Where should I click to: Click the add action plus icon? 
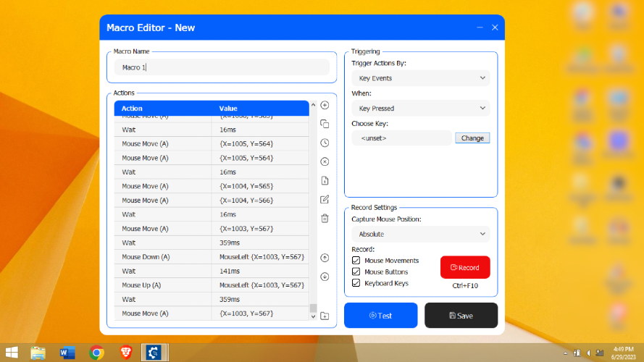click(325, 106)
